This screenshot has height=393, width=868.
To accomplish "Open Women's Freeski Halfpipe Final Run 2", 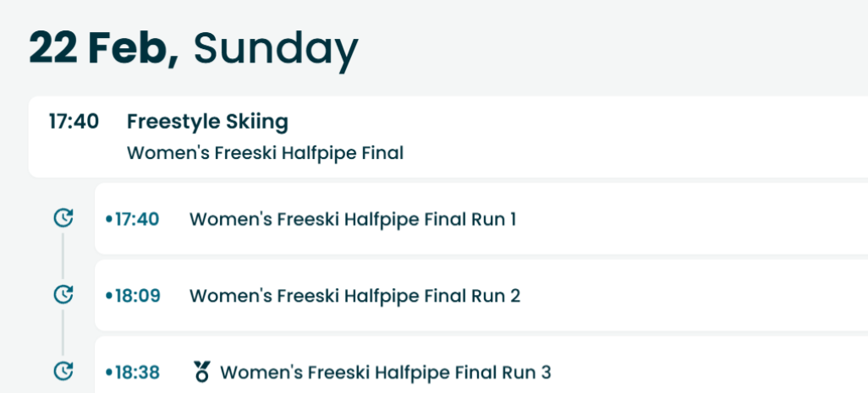I will click(354, 296).
